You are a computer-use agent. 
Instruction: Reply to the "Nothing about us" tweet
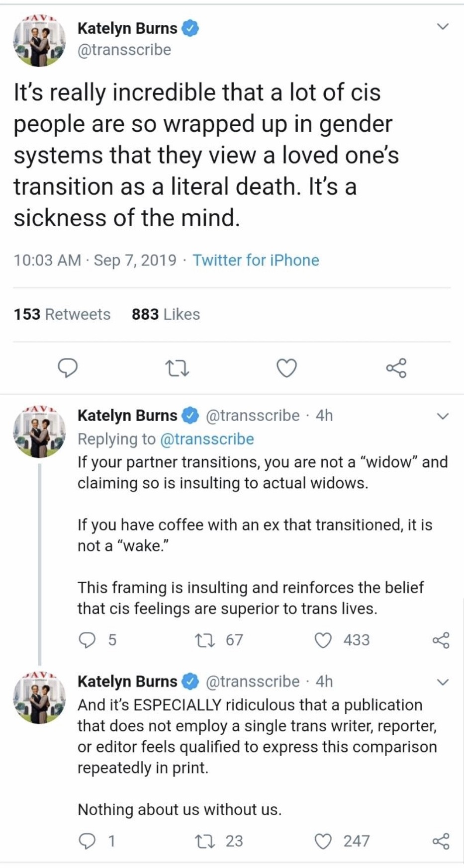coord(88,841)
